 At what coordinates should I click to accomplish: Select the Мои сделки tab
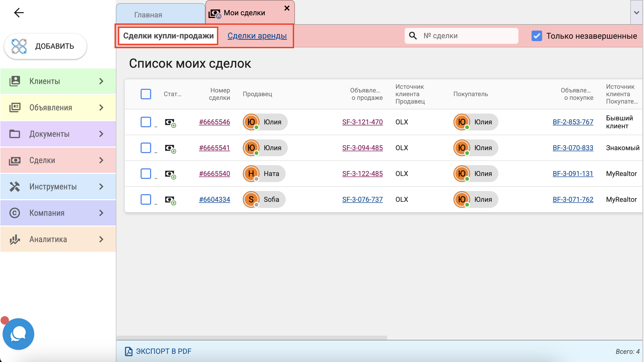tap(250, 13)
